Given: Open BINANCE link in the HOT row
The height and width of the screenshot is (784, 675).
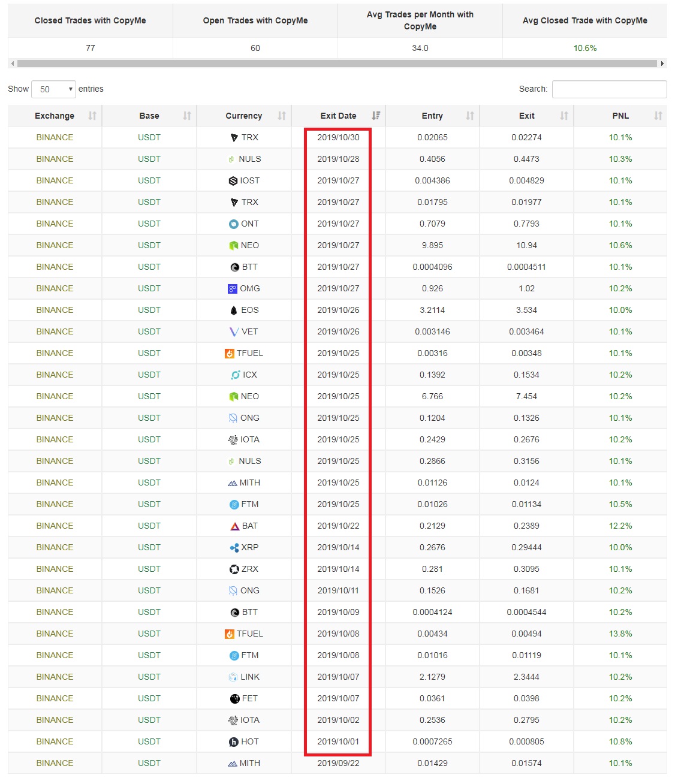Looking at the screenshot, I should point(55,741).
